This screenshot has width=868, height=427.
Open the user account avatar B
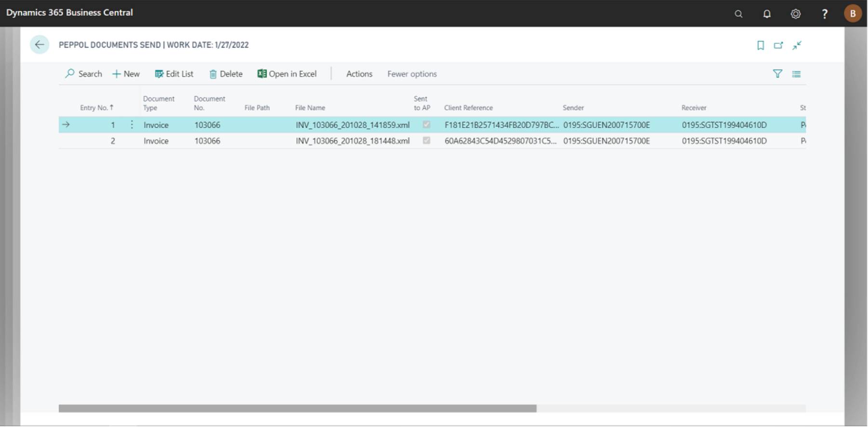853,13
